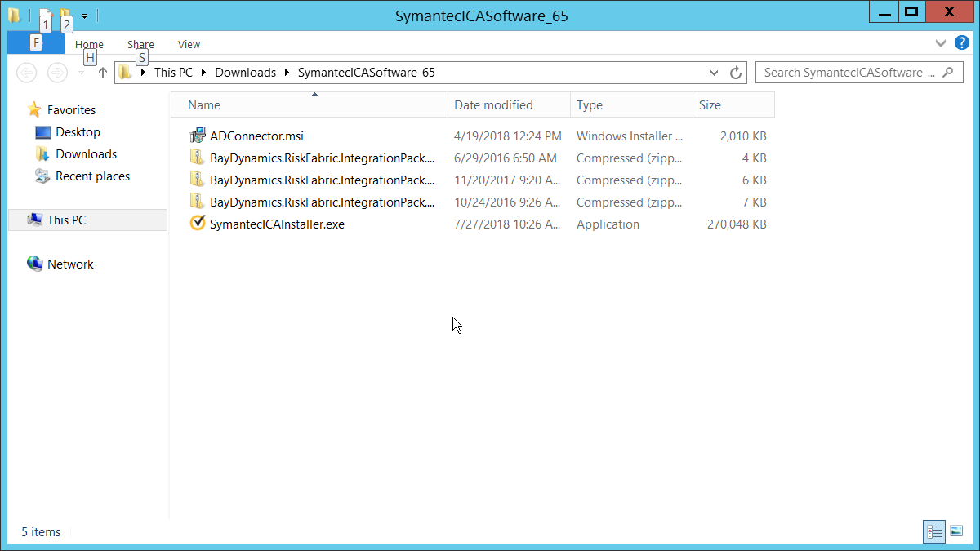Select This PC in navigation pane

click(x=66, y=220)
